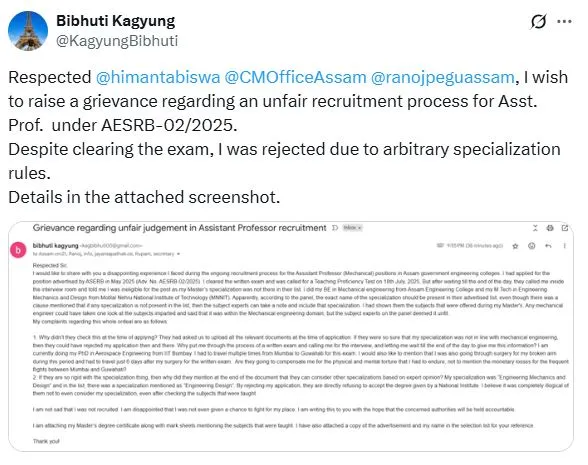This screenshot has height=465, width=588.
Task: Open the post's three-dot More menu
Action: tap(564, 22)
